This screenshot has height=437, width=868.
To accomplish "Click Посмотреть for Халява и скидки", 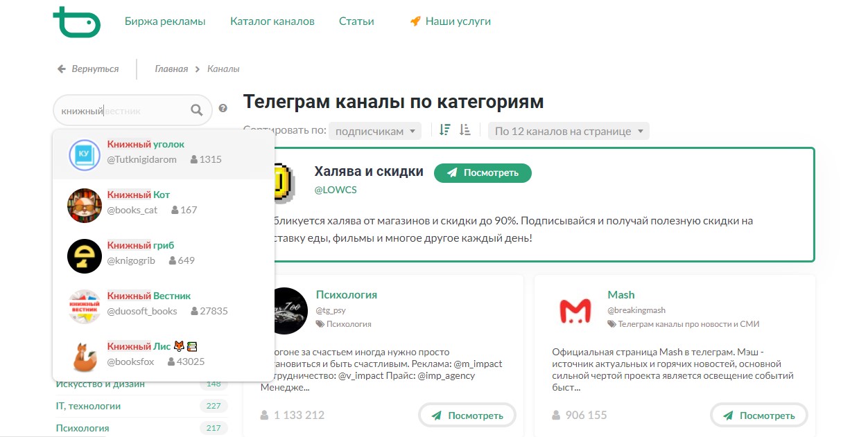I will pyautogui.click(x=483, y=173).
